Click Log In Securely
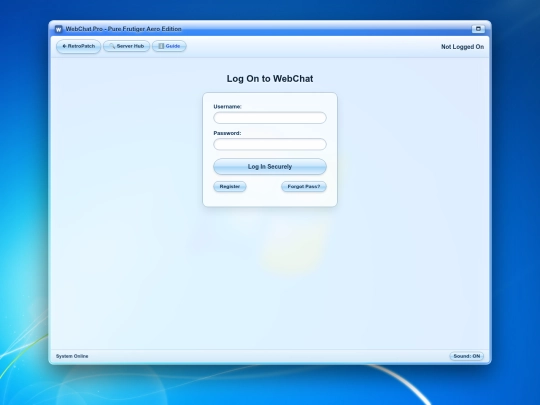Screen dimensions: 540x405 coord(270,167)
